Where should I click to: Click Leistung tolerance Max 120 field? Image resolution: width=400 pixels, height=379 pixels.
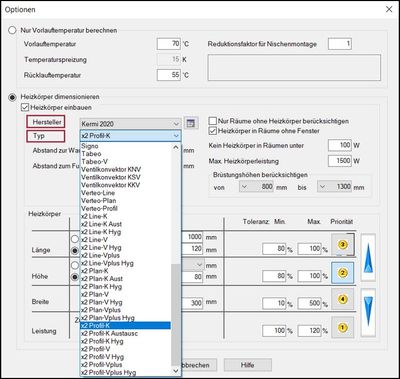(309, 331)
